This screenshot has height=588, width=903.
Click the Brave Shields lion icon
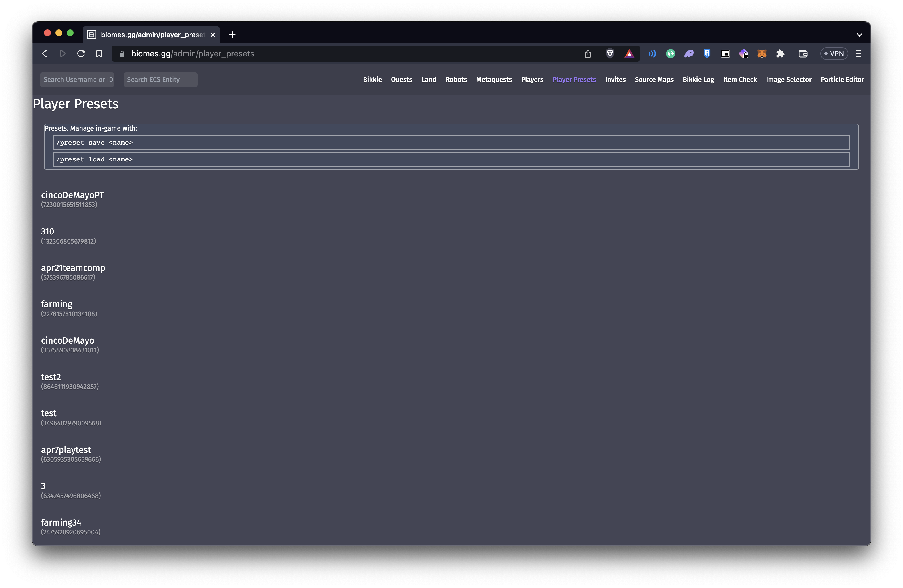point(610,54)
